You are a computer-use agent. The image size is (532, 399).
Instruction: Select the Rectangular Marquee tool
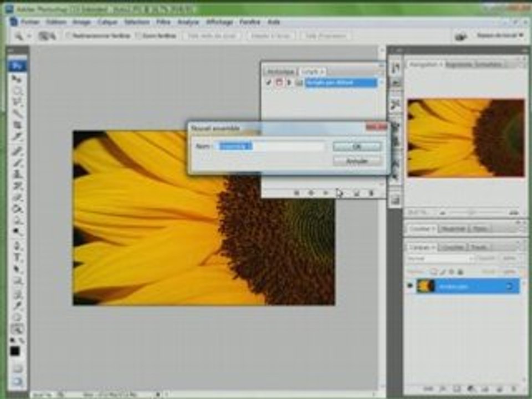(16, 91)
